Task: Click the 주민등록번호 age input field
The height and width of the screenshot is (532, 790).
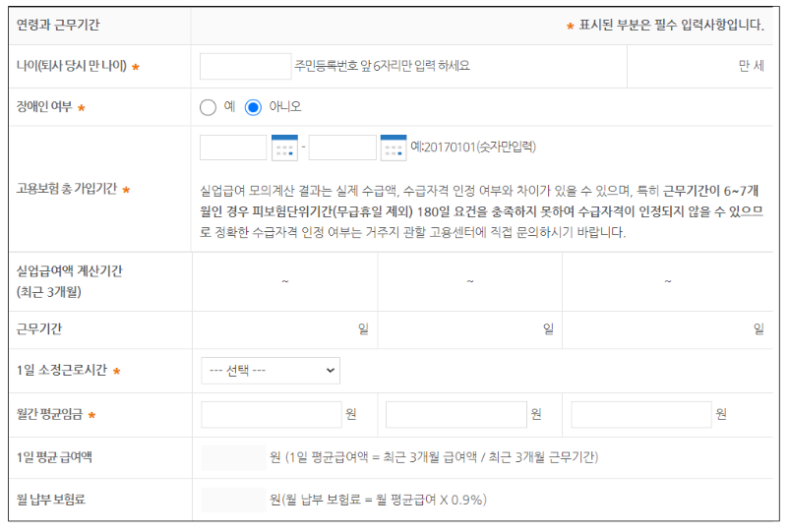Action: (x=245, y=66)
